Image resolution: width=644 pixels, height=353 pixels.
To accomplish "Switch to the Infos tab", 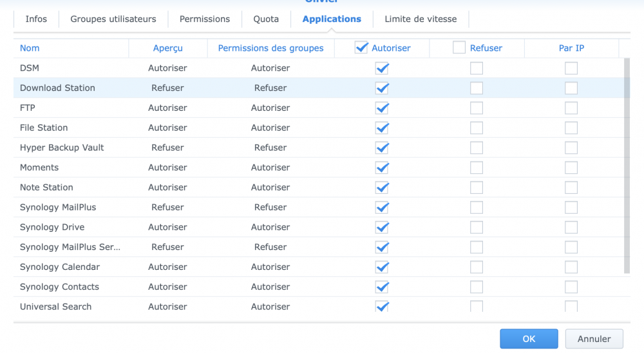I will 36,19.
